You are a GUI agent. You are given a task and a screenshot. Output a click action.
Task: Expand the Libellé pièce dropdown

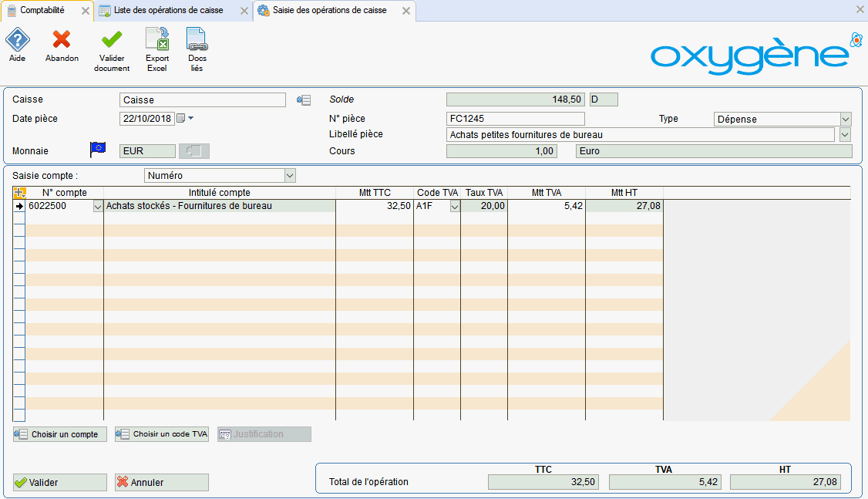pyautogui.click(x=846, y=135)
